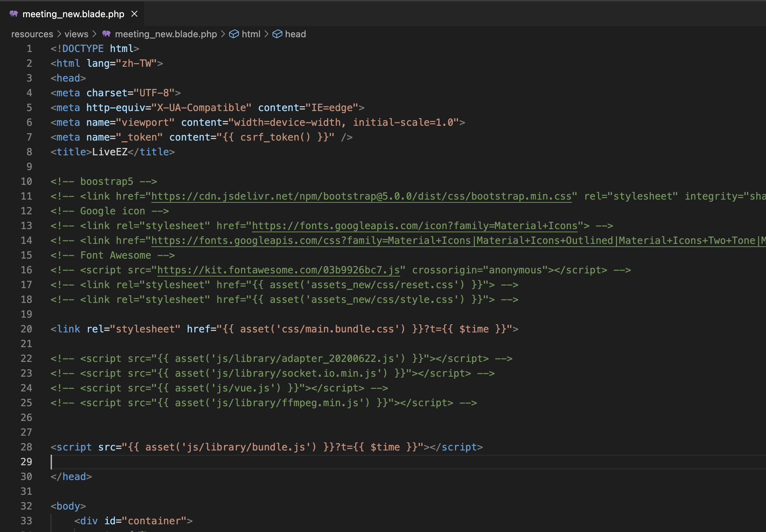
Task: Open the views breadcrumb segment
Action: [x=76, y=34]
